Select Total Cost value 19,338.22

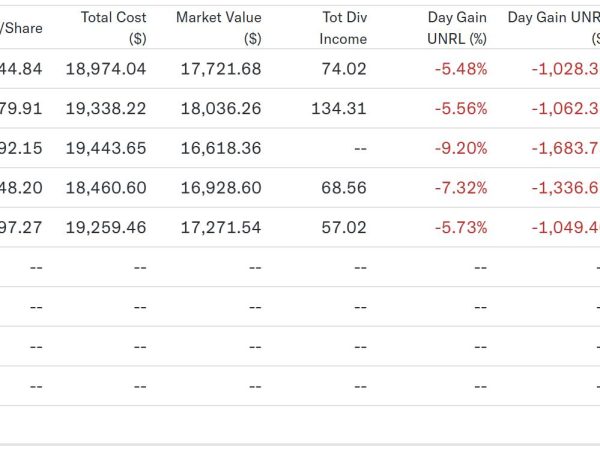click(x=106, y=109)
